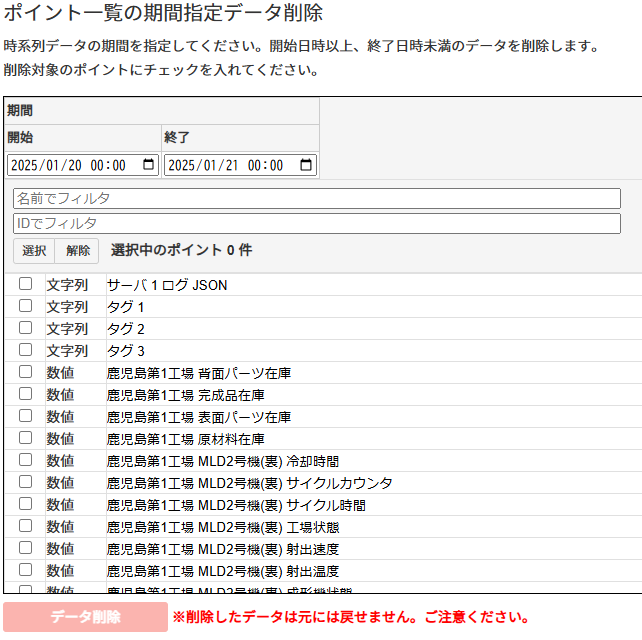Check the 表面パーツ在庫 checkbox
This screenshot has height=640, width=642.
point(25,416)
